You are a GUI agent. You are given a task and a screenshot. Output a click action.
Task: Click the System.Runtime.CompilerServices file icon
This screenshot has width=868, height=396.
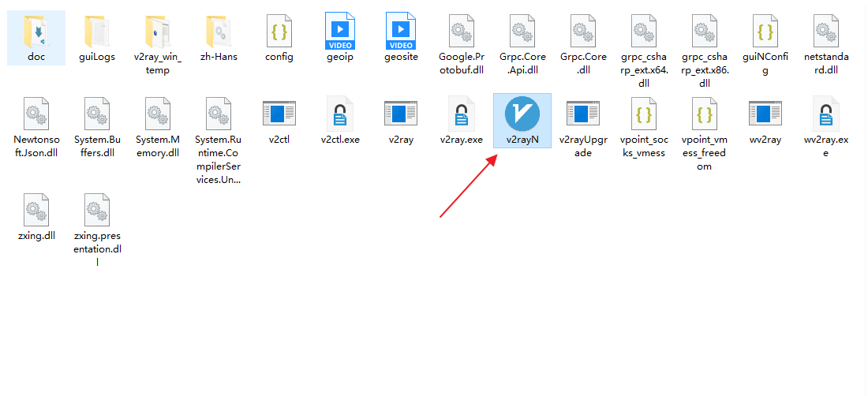click(219, 114)
